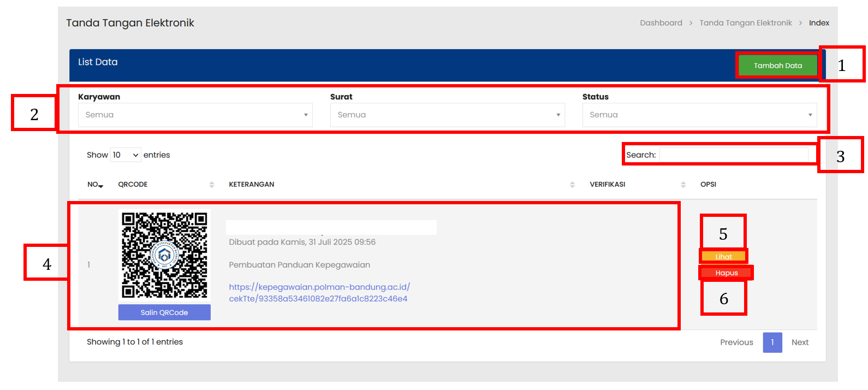868x390 pixels.
Task: Click the red Hapus button
Action: (726, 273)
